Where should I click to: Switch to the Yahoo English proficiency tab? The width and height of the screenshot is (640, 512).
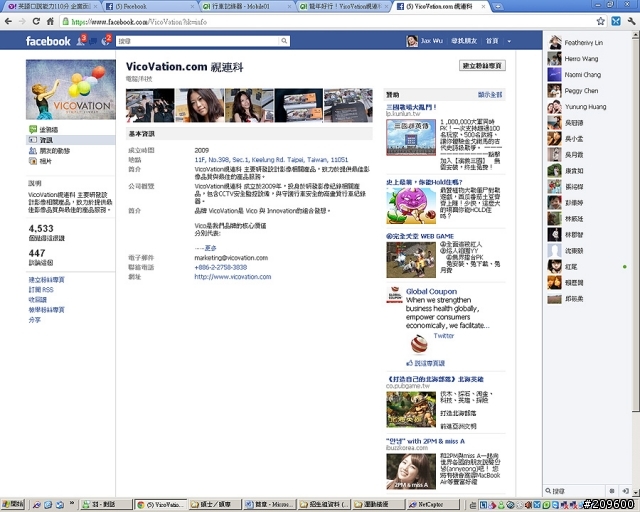point(51,7)
